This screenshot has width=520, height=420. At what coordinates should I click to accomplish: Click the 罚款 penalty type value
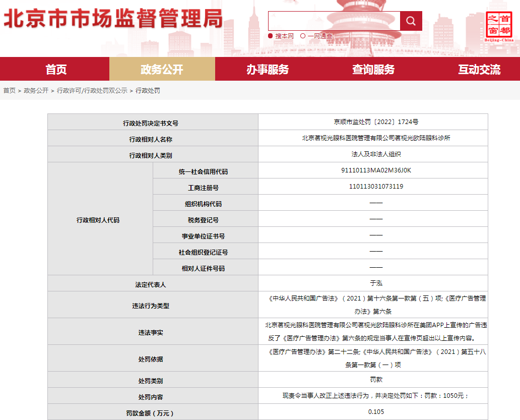click(376, 380)
